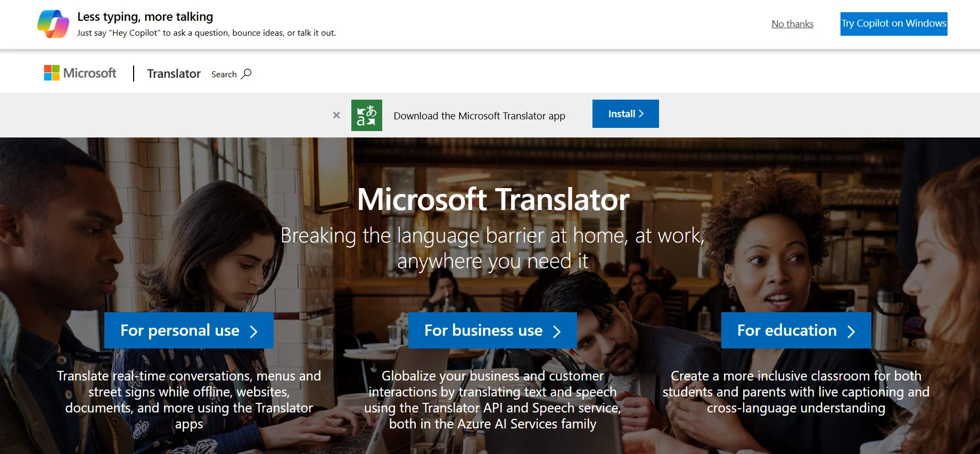Open search via magnifying glass icon
The image size is (980, 454).
coord(246,74)
